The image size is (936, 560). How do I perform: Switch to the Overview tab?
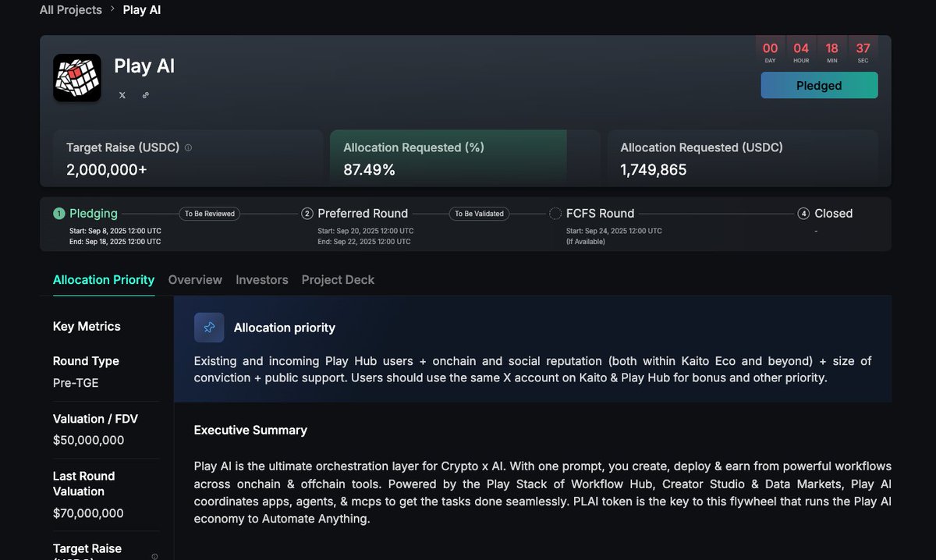195,279
